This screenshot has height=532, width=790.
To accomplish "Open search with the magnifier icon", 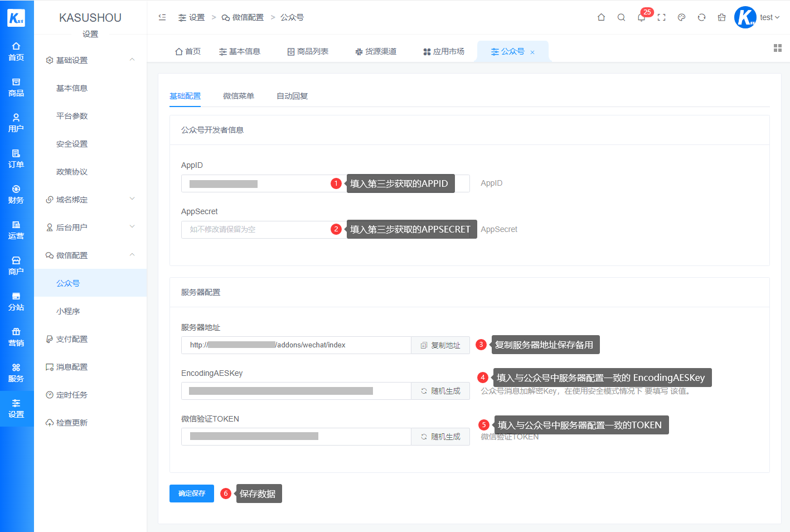I will pos(621,17).
